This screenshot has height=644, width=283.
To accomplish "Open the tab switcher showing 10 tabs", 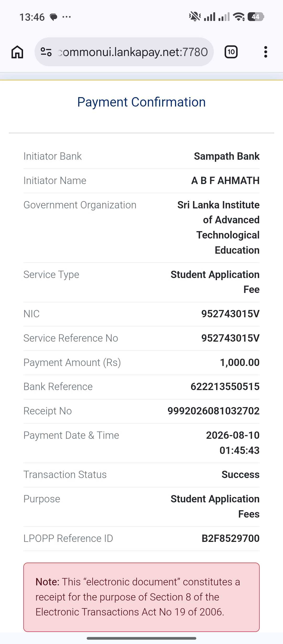I will [231, 52].
